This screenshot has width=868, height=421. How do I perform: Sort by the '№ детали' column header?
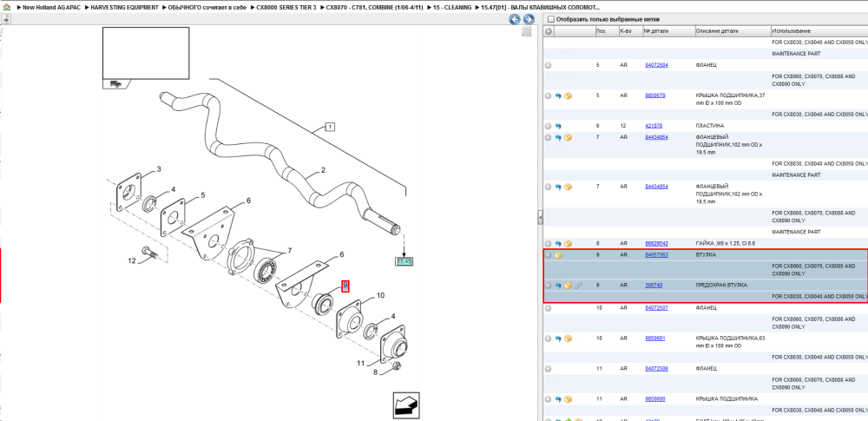(x=668, y=31)
